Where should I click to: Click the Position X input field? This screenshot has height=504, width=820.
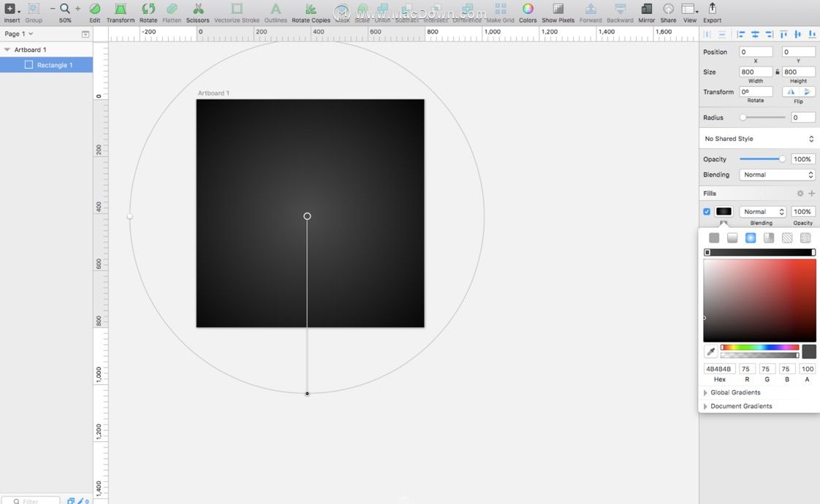pyautogui.click(x=756, y=52)
